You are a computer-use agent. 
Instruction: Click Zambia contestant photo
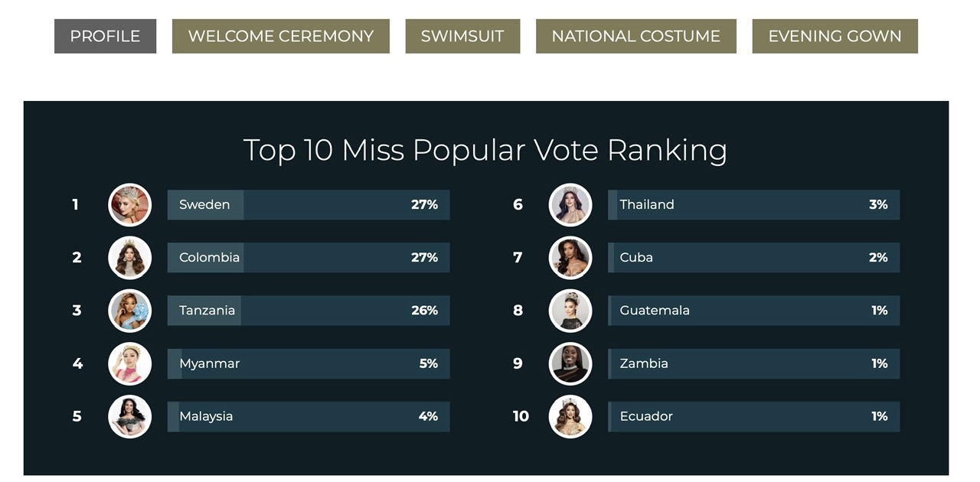(x=570, y=363)
